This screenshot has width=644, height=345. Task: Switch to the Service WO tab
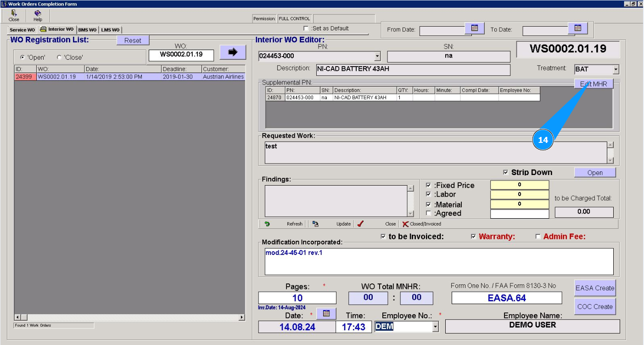tap(22, 30)
